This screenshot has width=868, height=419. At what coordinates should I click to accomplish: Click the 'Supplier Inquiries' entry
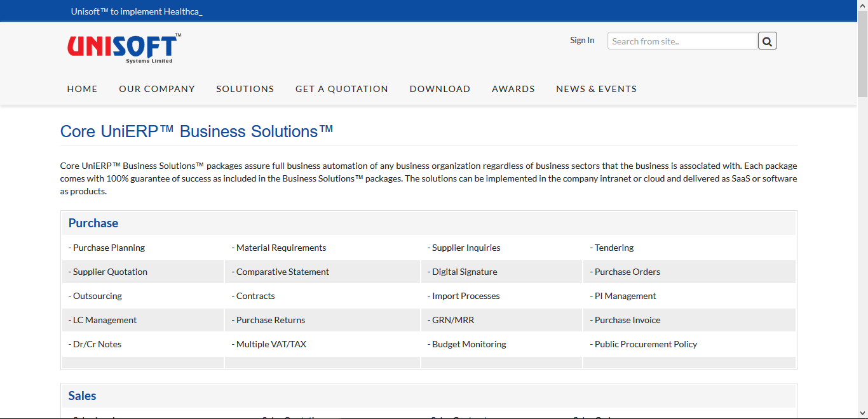(x=465, y=248)
